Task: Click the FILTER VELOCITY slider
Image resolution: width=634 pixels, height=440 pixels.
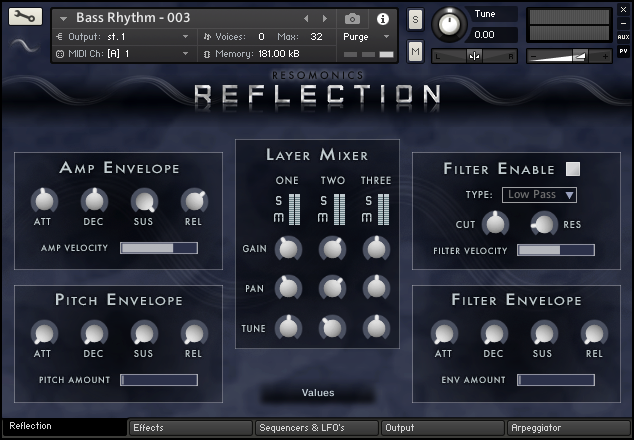Action: point(556,250)
